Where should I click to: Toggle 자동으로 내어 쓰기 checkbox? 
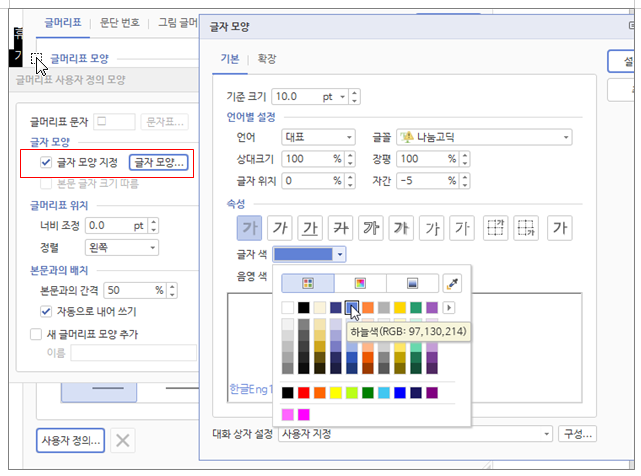(46, 312)
